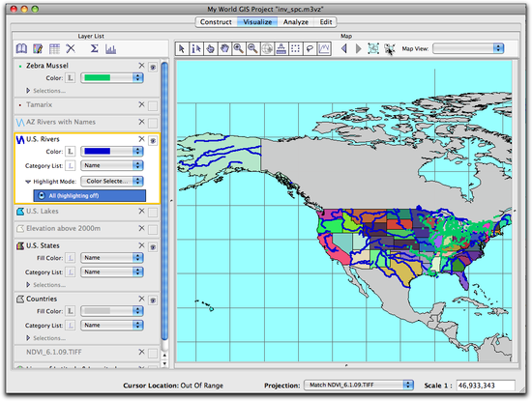Select the elevation profile graph tool

(x=324, y=49)
